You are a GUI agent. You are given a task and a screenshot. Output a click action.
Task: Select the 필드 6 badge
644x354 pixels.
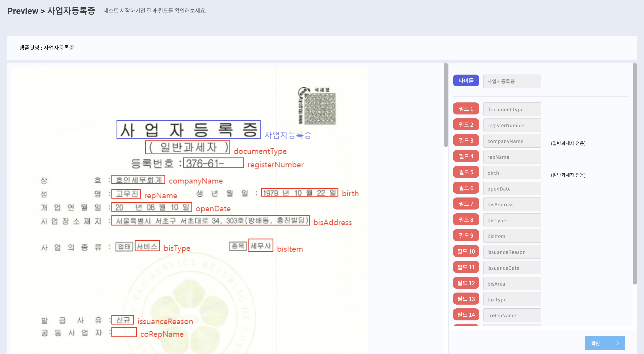pos(466,188)
